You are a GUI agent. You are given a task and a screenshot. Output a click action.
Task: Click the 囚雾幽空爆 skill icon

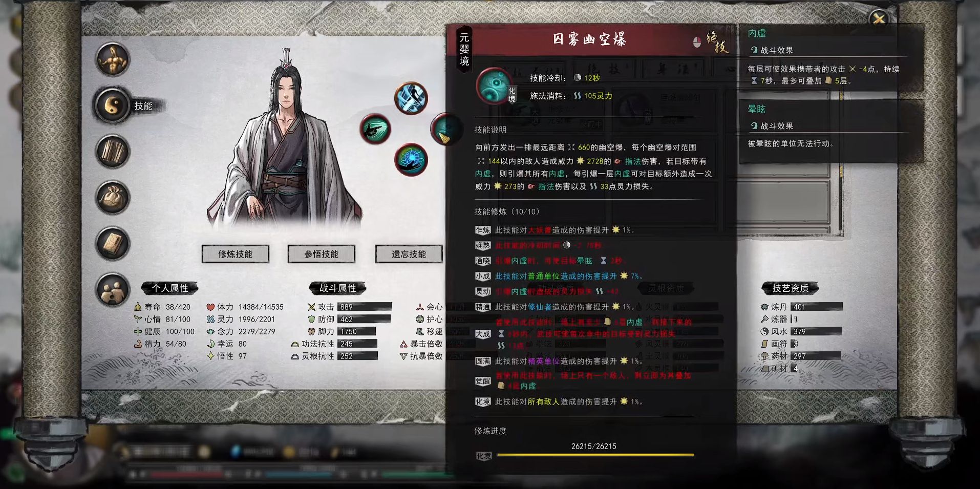click(x=495, y=86)
